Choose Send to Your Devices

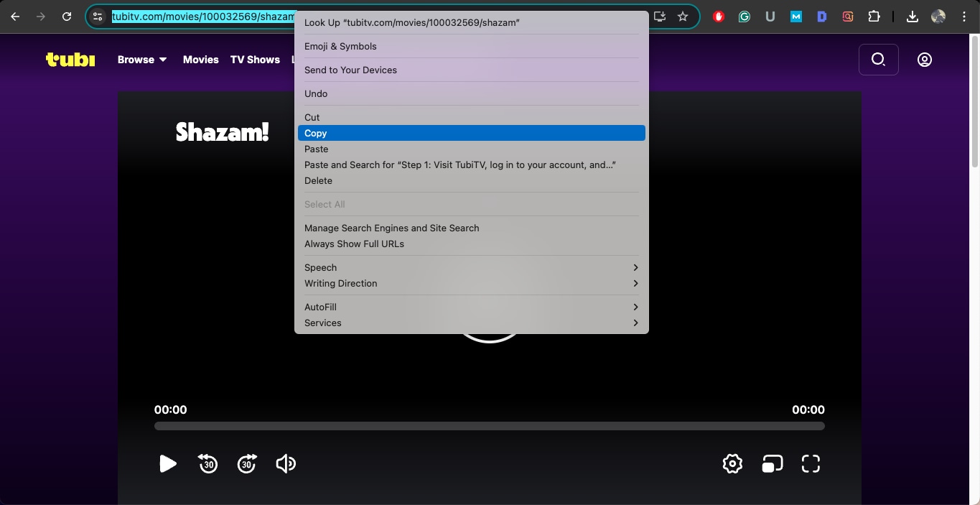tap(472, 70)
